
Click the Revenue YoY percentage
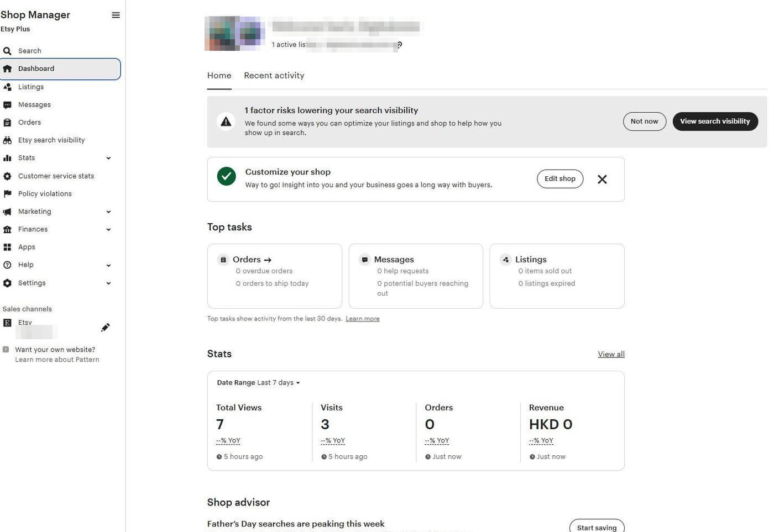(541, 441)
